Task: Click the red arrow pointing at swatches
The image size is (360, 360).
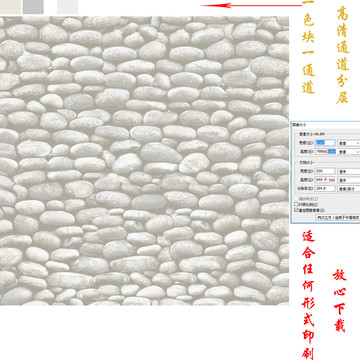Action: [x=251, y=5]
